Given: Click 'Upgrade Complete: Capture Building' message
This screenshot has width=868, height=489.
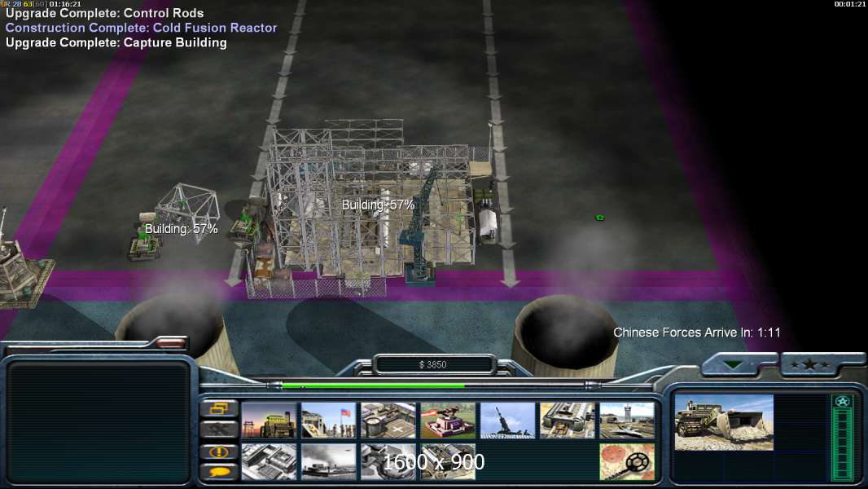Looking at the screenshot, I should [116, 42].
